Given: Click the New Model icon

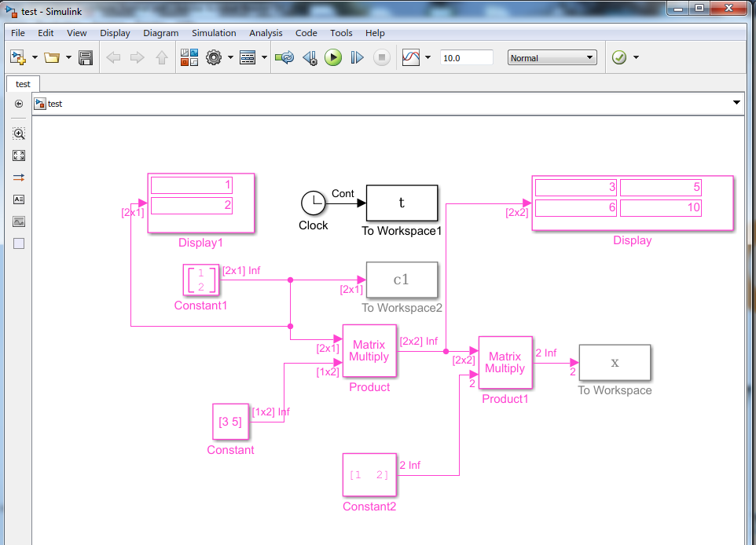Looking at the screenshot, I should (18, 58).
